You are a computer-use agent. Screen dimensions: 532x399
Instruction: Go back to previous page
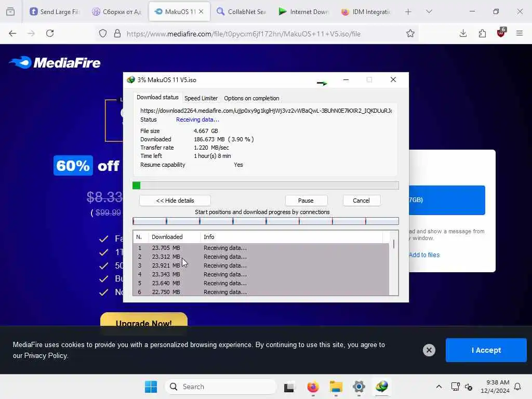[12, 33]
